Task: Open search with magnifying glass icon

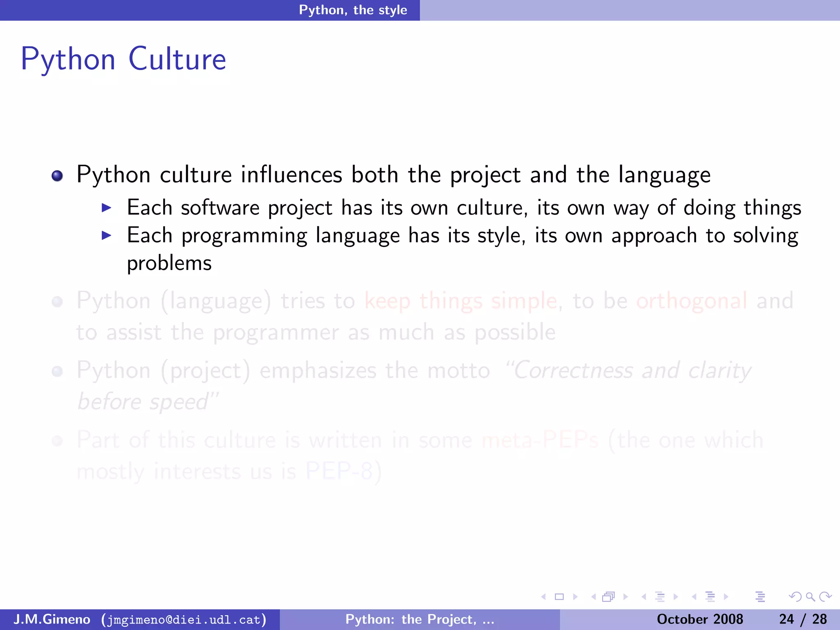Action: [810, 597]
